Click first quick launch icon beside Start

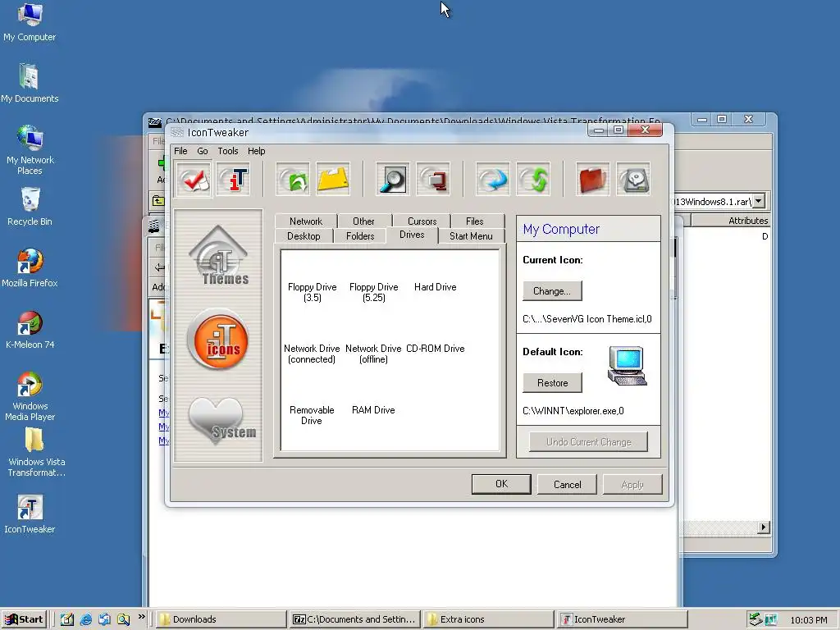coord(67,619)
